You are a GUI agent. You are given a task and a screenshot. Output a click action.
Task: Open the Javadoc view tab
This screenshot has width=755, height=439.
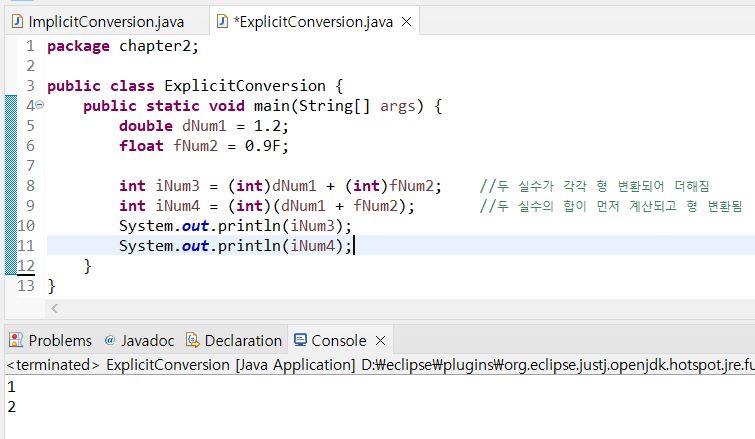(x=140, y=340)
